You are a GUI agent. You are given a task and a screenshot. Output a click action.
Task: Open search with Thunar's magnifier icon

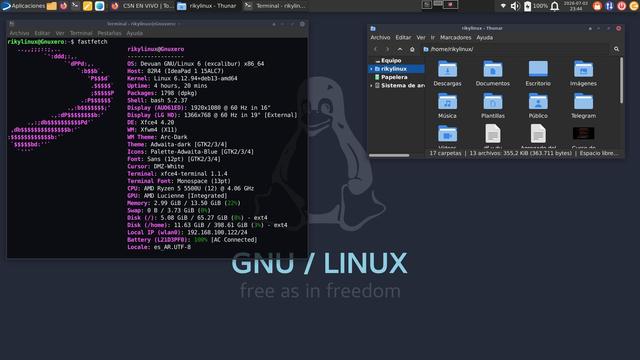pos(616,49)
